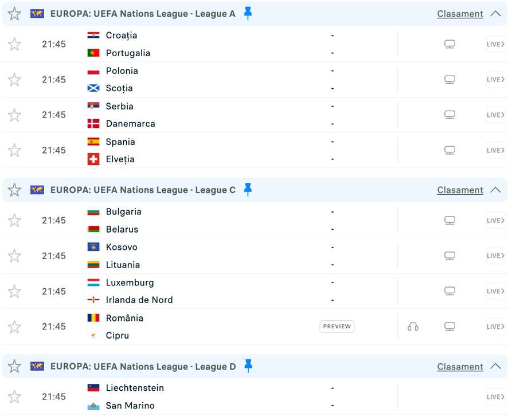
Task: Toggle favorite star for Bulgaria–Belarus
Action: coord(14,221)
